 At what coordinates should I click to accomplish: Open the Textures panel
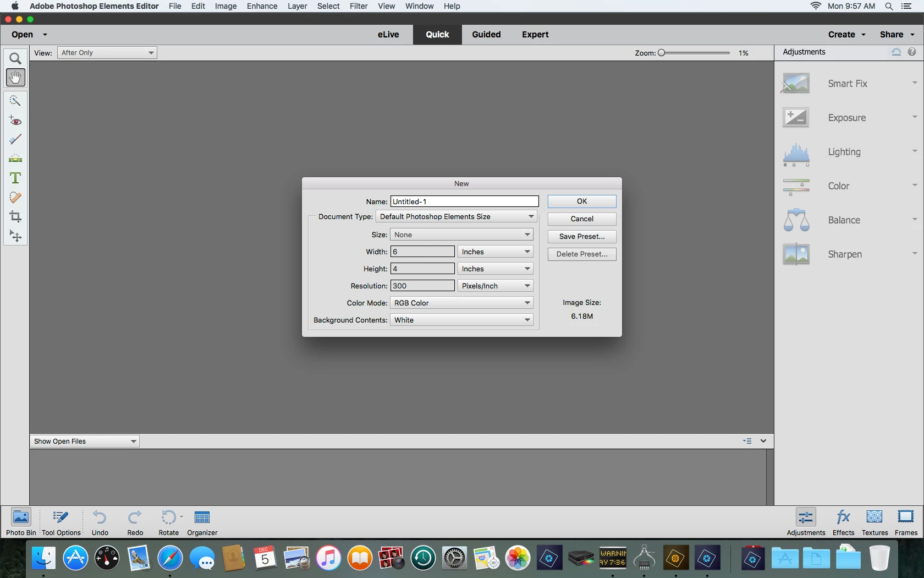(875, 522)
